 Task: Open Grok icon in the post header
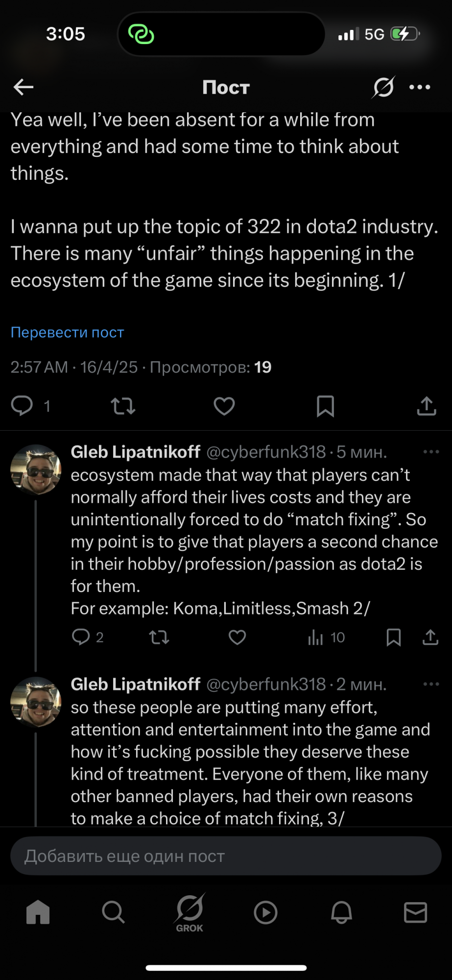tap(383, 87)
